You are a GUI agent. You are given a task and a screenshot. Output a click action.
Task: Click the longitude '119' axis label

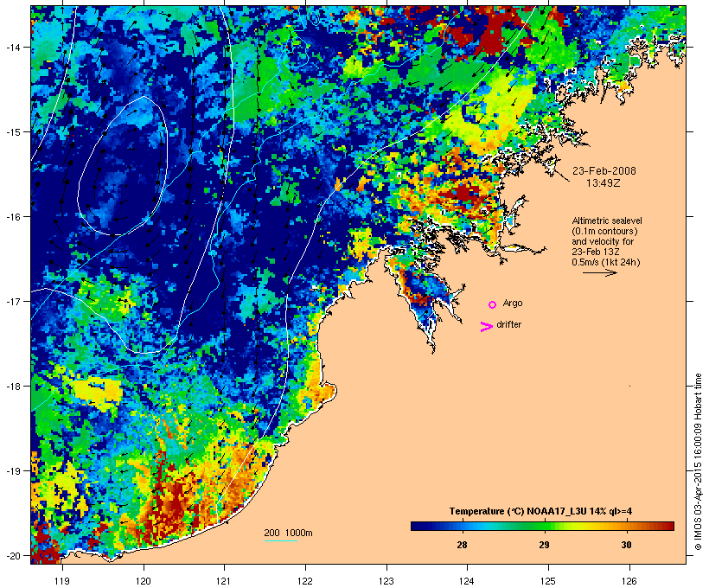(62, 581)
